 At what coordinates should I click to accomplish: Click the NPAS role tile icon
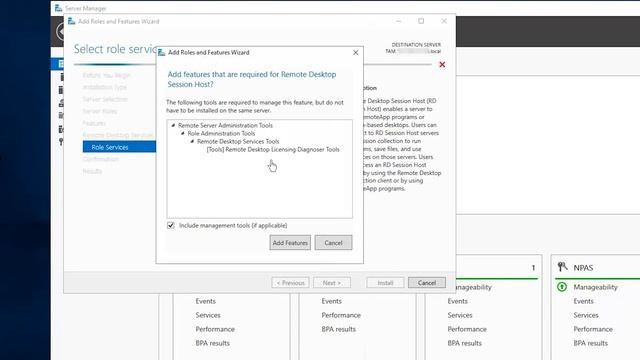[562, 267]
